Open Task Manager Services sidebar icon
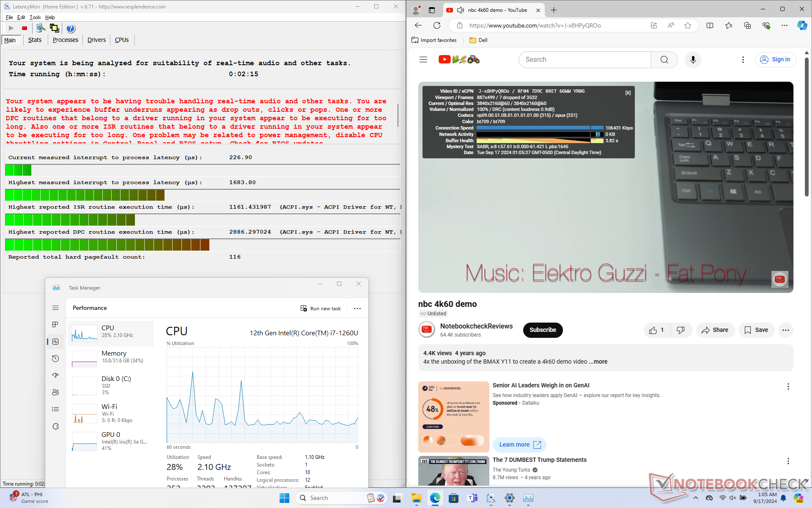The width and height of the screenshot is (812, 508). (x=55, y=426)
